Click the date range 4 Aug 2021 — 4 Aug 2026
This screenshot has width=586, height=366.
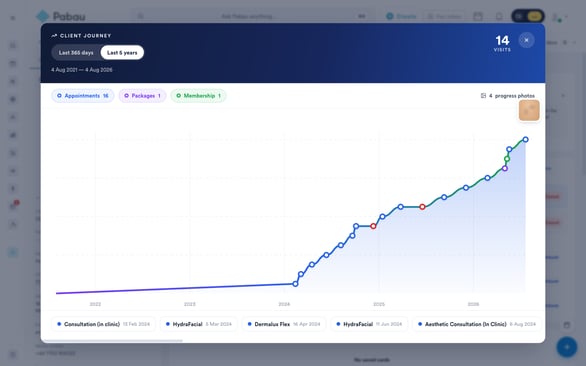(81, 70)
